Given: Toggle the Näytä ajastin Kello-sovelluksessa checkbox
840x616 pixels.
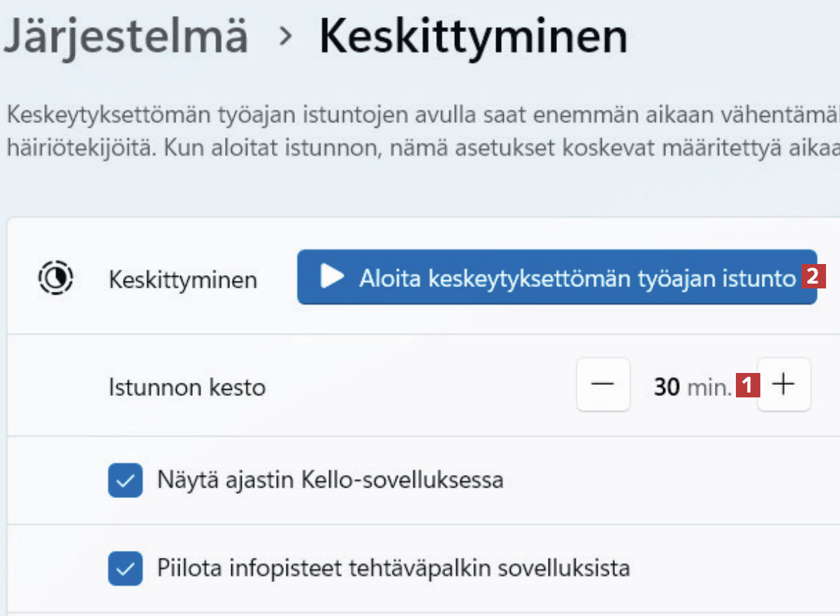Looking at the screenshot, I should tap(126, 481).
